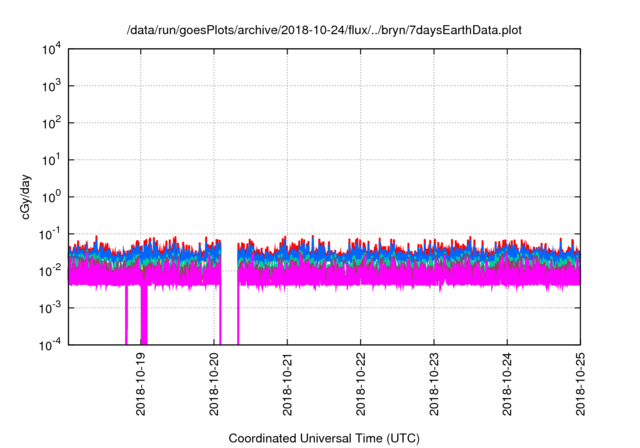Click the 10^3 y-axis tick label

[x=51, y=86]
